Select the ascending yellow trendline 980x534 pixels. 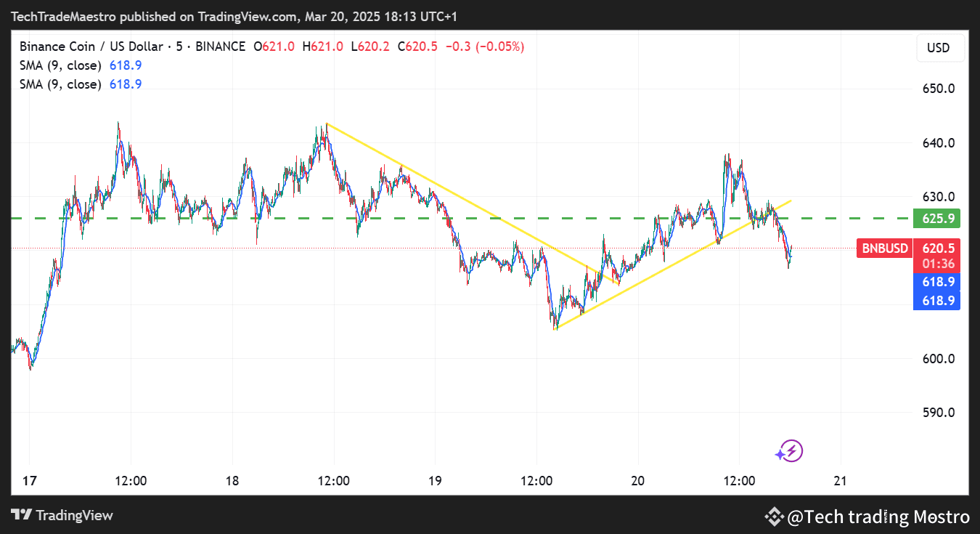(673, 264)
